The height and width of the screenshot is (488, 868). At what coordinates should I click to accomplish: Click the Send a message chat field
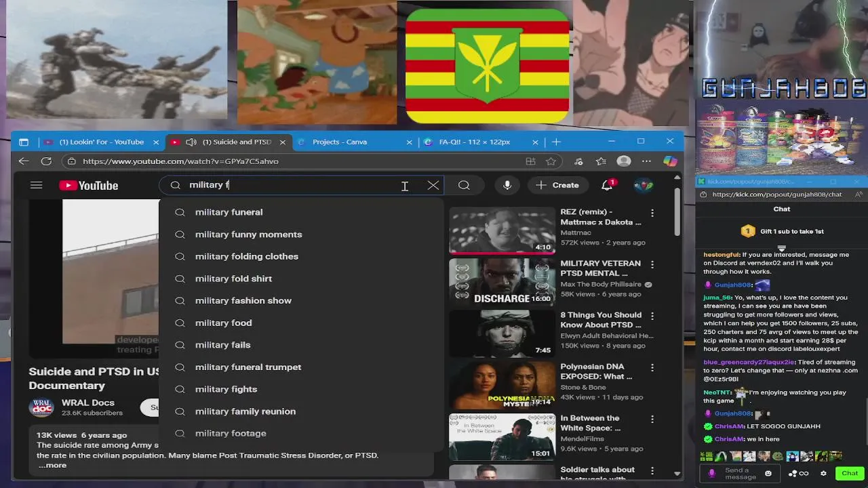click(741, 473)
